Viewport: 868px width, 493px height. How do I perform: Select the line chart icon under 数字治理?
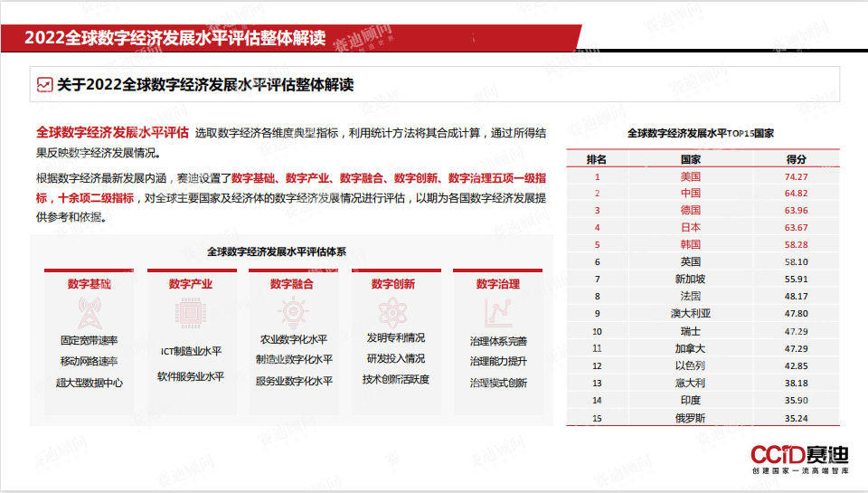coord(497,313)
